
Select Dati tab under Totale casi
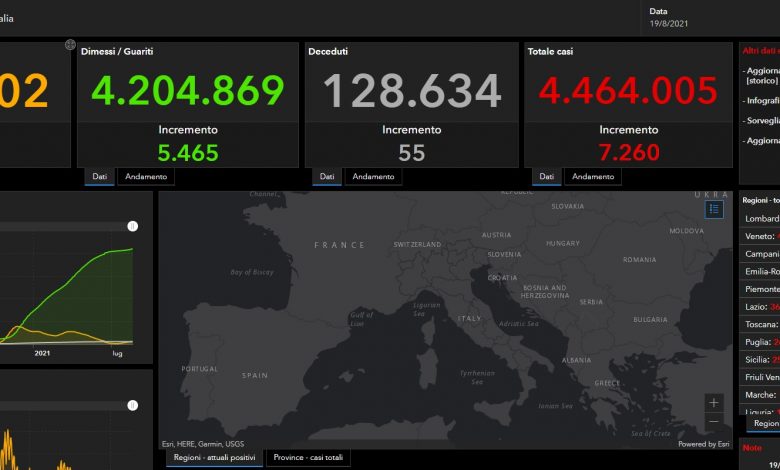546,177
